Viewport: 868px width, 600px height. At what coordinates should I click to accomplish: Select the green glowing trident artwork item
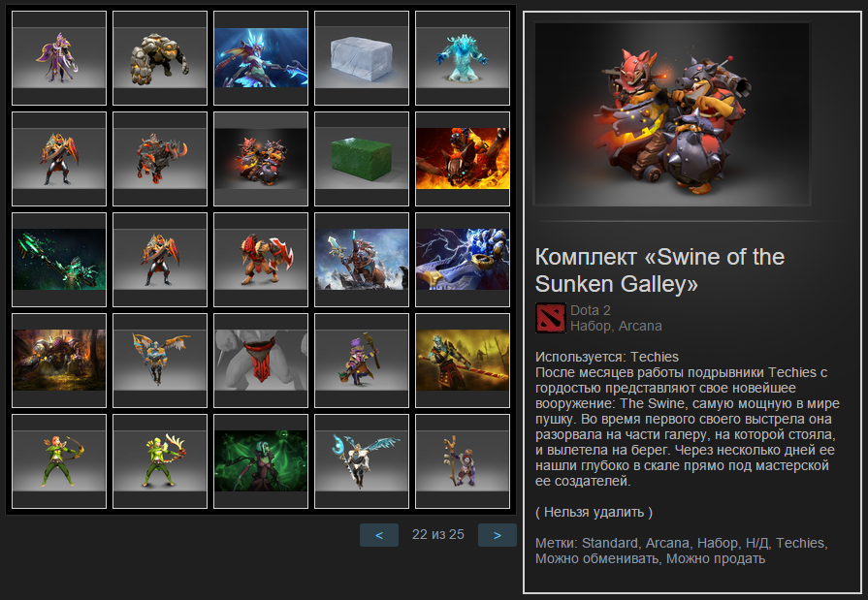59,260
